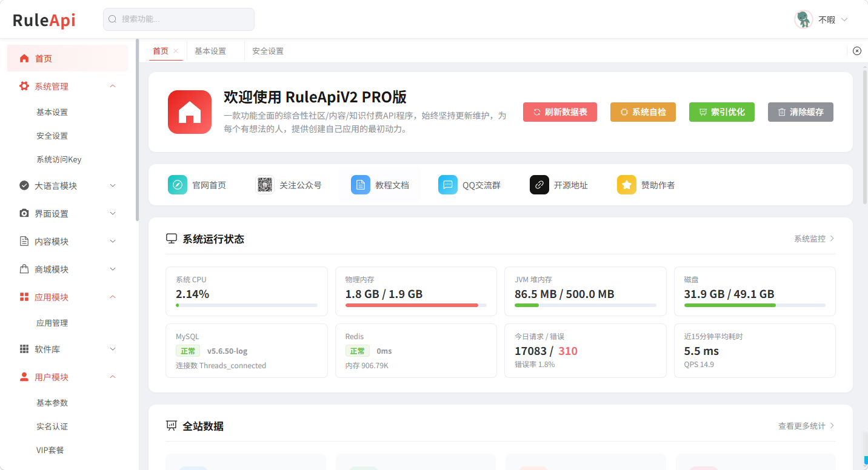Click the gear icon for 系统管理
Screen dimensions: 868x470
tap(24, 87)
